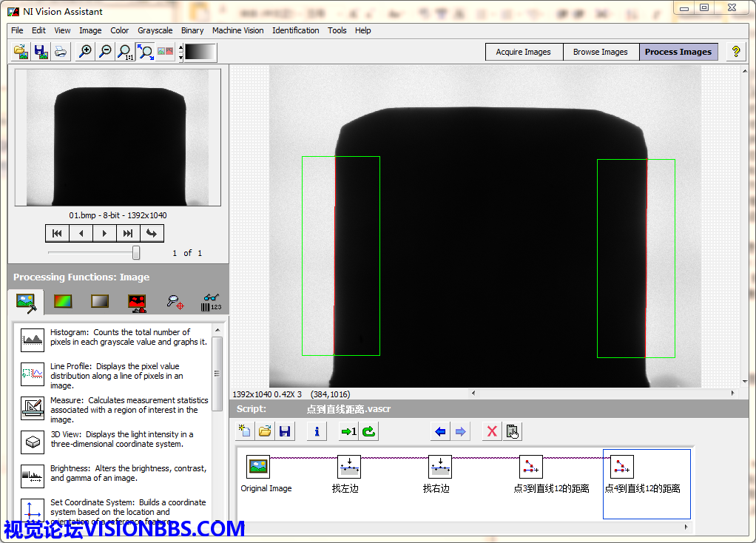Select the Measure function icon
Viewport: 756px width, 543px height.
coord(33,408)
